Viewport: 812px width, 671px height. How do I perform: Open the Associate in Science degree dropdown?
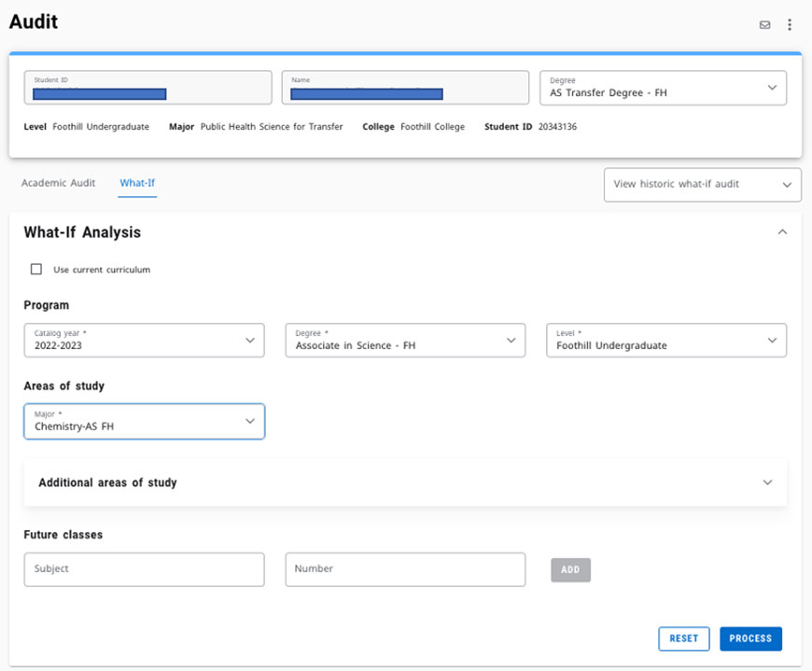pyautogui.click(x=405, y=341)
